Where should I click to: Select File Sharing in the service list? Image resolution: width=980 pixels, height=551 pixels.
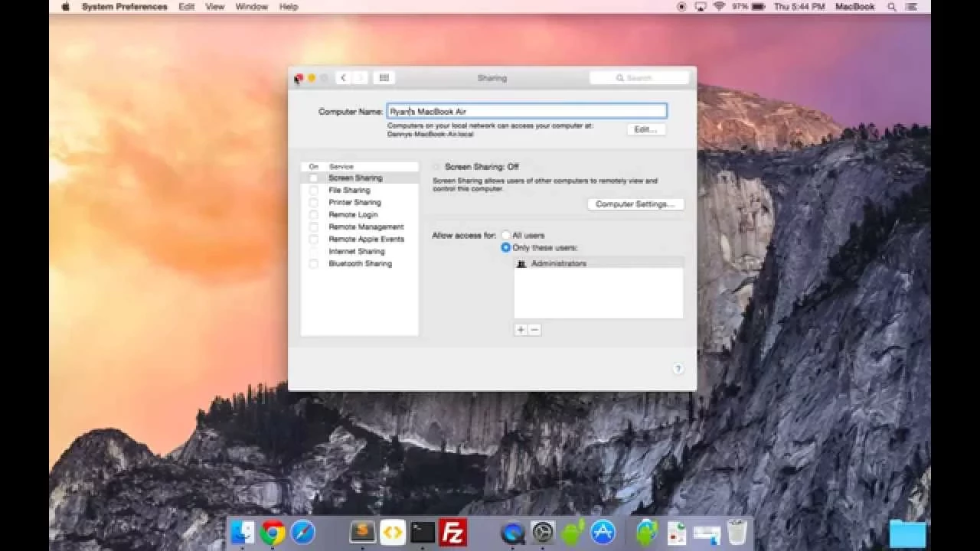[x=360, y=191]
